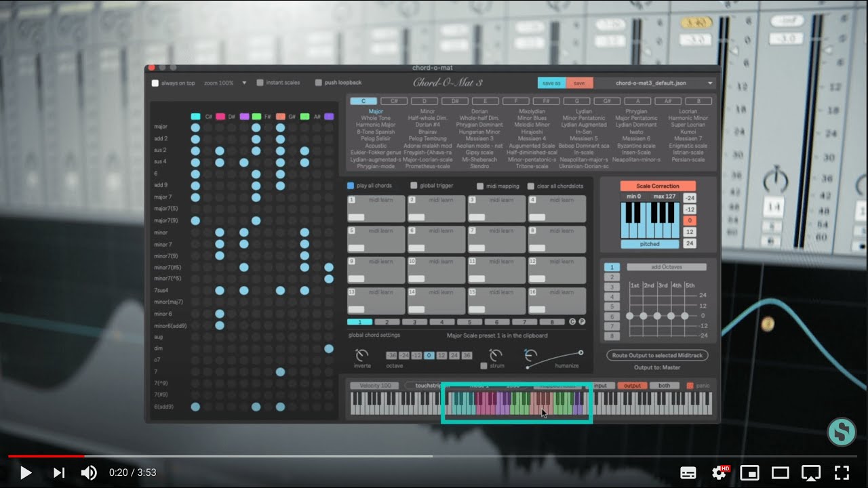Click chord slot 1 midi learn pad
868x488 pixels.
click(x=376, y=209)
